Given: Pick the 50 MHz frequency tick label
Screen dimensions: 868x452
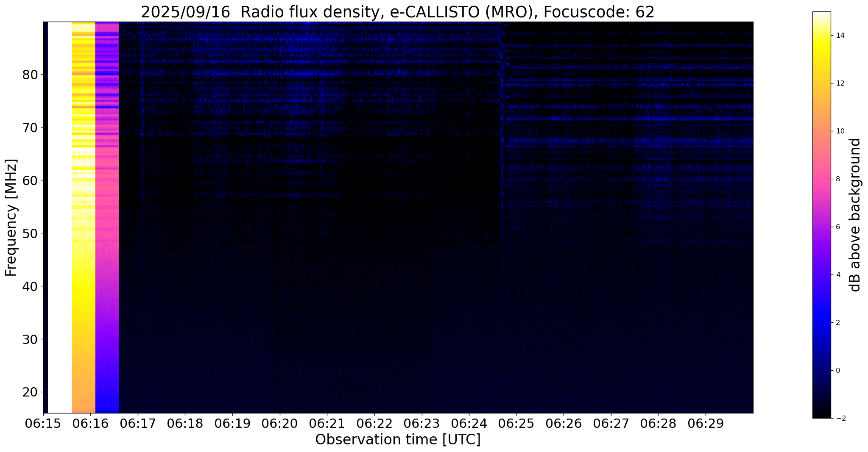Looking at the screenshot, I should [30, 233].
